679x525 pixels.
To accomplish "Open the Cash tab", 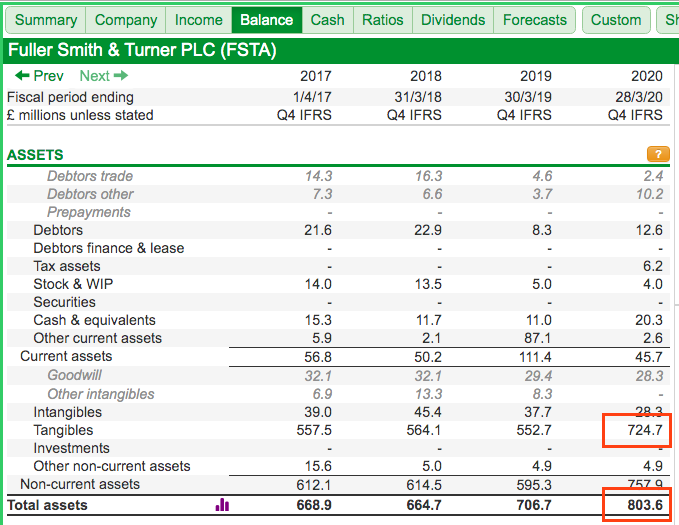I will (x=328, y=20).
